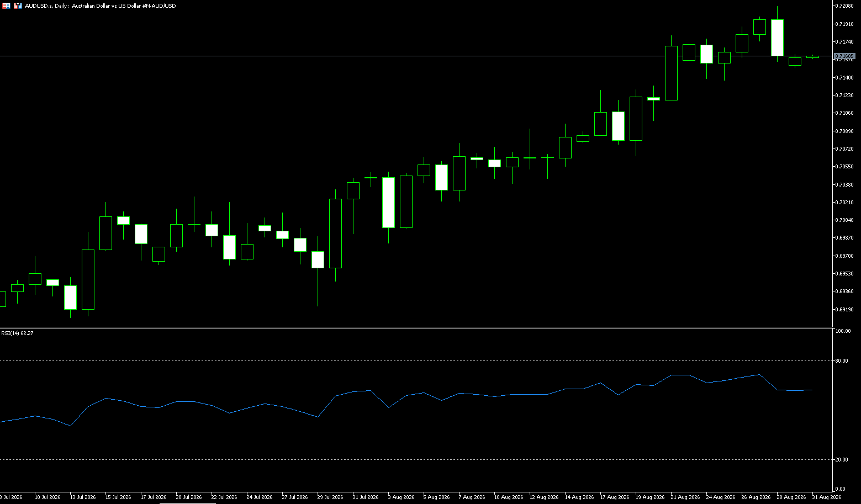
Task: Click the 10 Aug 2026 date label
Action: [x=508, y=497]
